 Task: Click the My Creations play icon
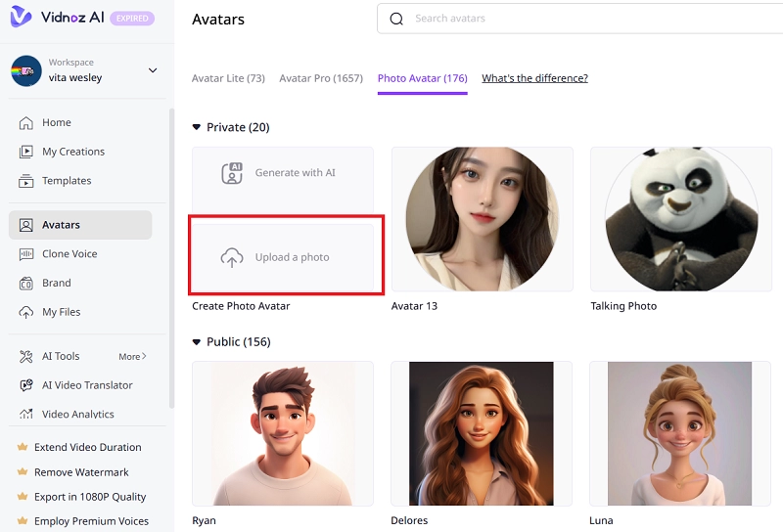click(x=26, y=152)
